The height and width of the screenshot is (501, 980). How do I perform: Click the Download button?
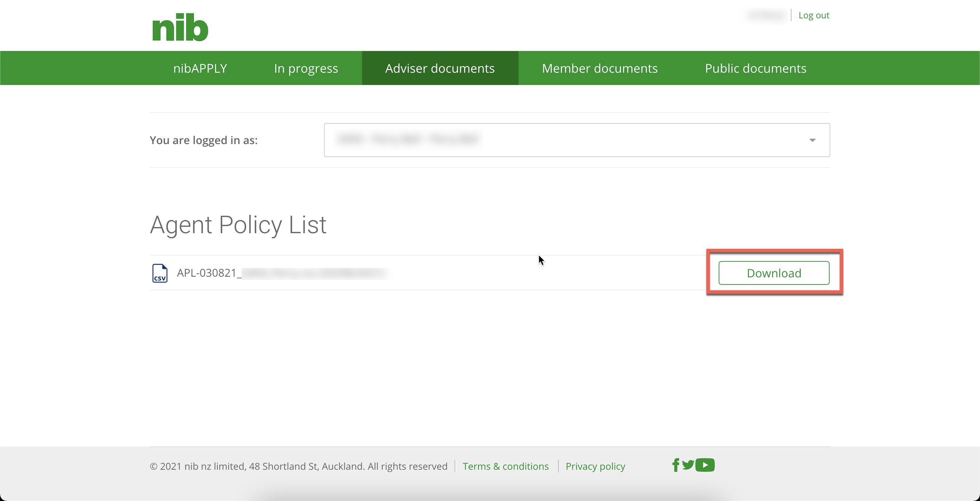pyautogui.click(x=773, y=273)
